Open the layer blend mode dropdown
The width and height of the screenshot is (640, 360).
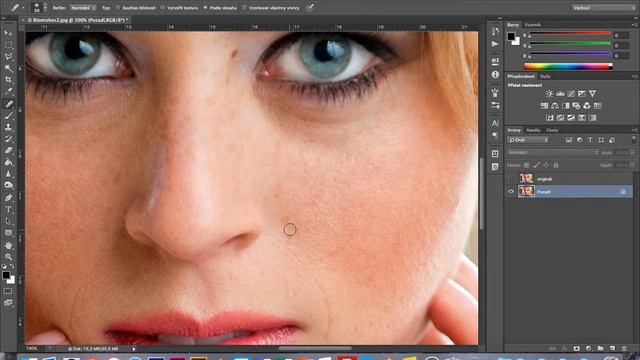point(553,152)
